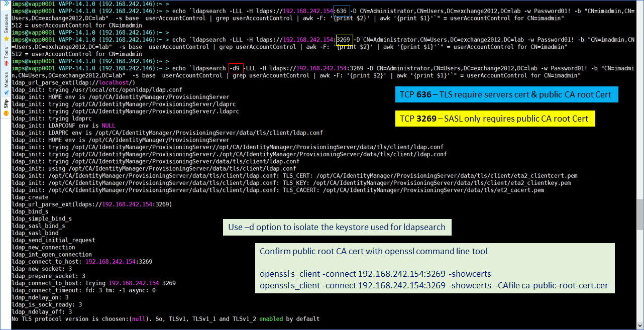The image size is (644, 330).
Task: Click the yellow star Sessions icon
Action: (x=6, y=38)
